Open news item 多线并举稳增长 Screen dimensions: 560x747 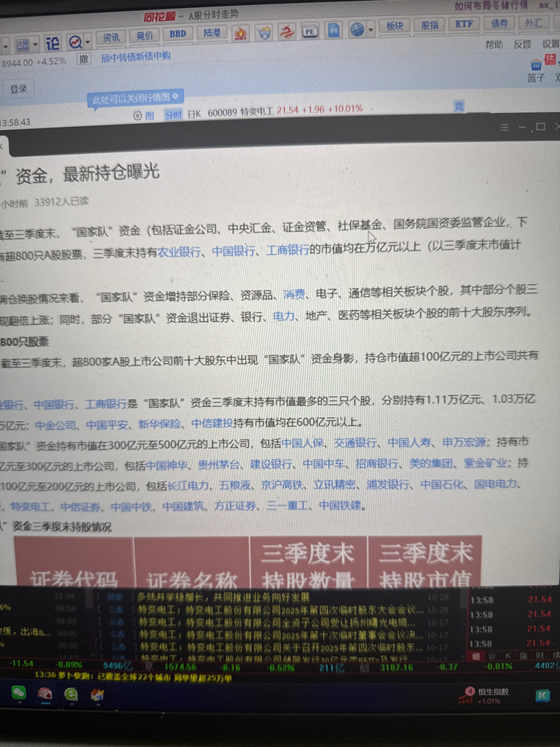coord(224,597)
